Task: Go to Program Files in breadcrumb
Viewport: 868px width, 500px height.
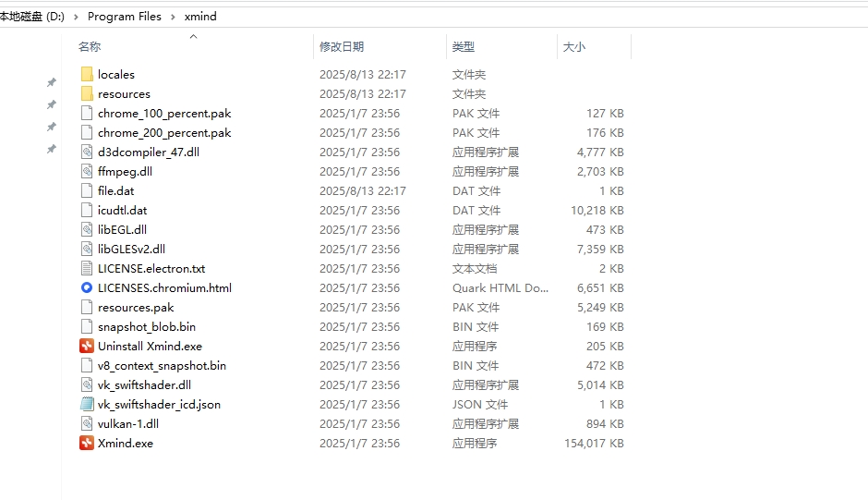Action: (x=125, y=17)
